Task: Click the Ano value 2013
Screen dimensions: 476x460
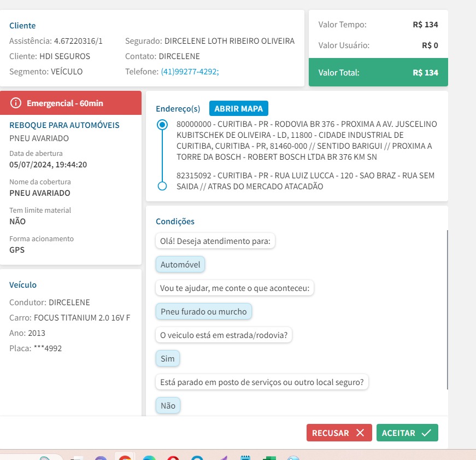Action: [x=37, y=333]
